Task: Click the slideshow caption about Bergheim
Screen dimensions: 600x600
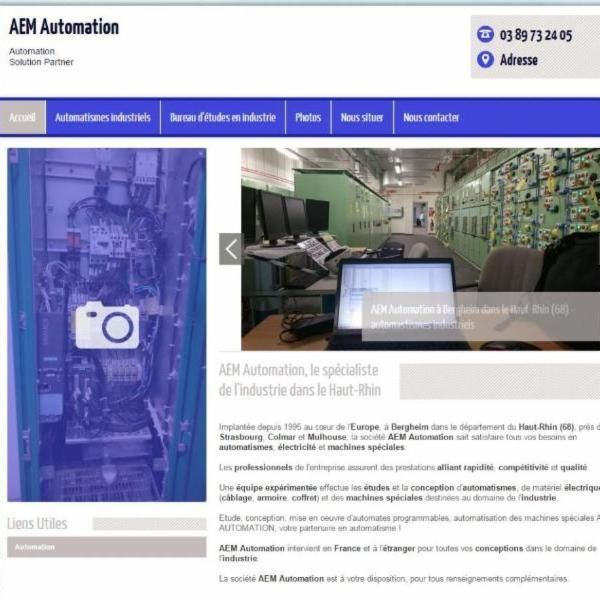Action: tap(481, 317)
